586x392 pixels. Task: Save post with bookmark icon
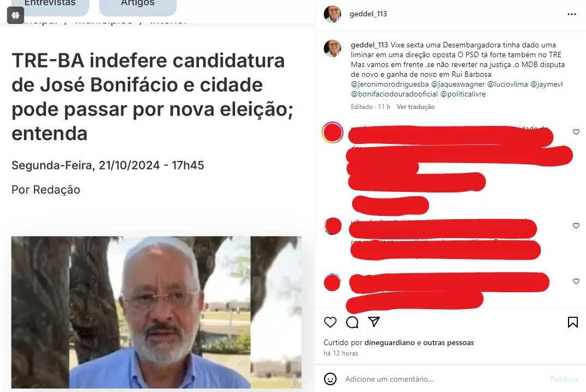[572, 322]
